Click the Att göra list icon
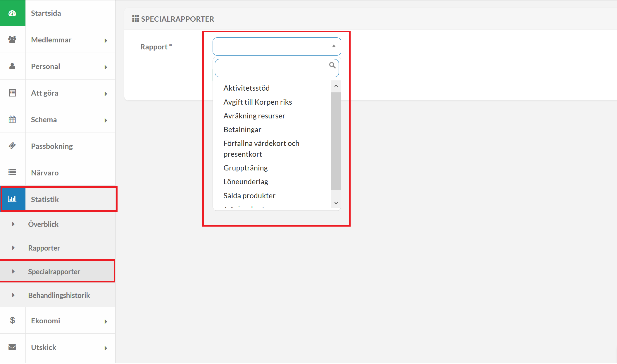This screenshot has height=364, width=617. (x=12, y=93)
